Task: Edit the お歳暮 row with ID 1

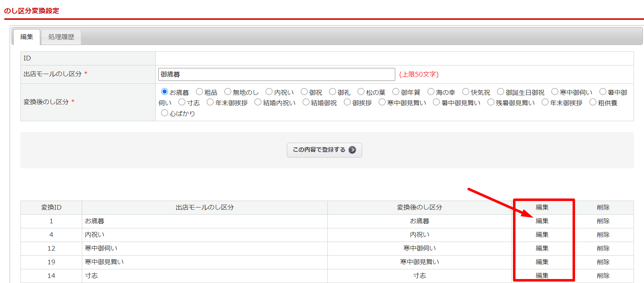Action: [x=542, y=221]
